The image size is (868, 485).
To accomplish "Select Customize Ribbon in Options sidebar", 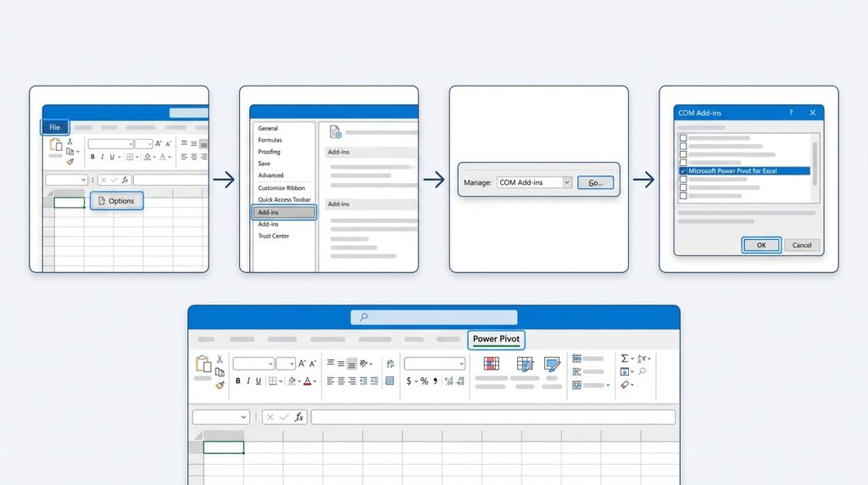I will (281, 188).
